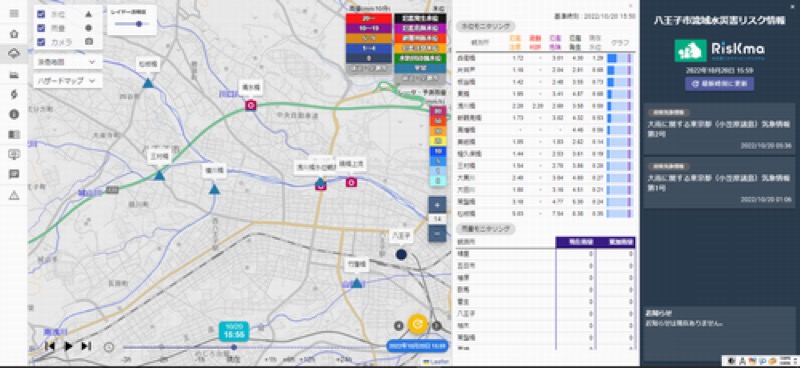Toggle the 水位 water level checkbox

pos(41,14)
